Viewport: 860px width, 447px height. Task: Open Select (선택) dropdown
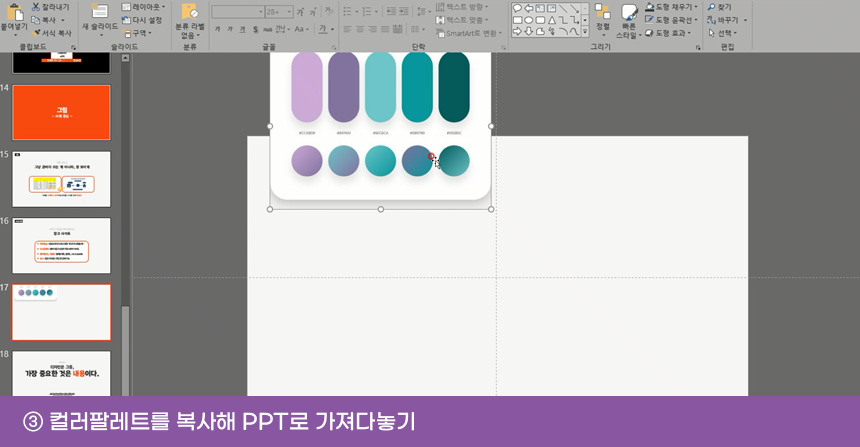pyautogui.click(x=723, y=33)
